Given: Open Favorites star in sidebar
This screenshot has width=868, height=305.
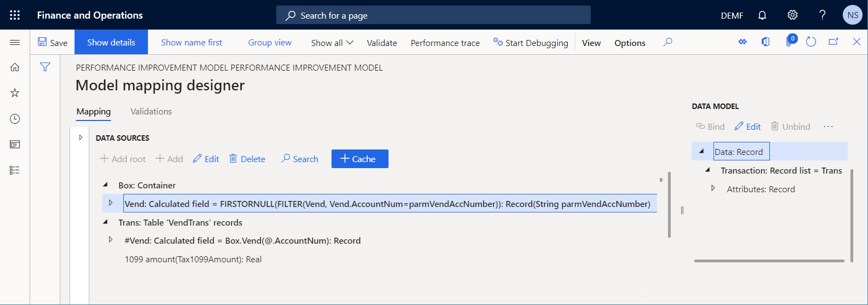Looking at the screenshot, I should pos(15,93).
